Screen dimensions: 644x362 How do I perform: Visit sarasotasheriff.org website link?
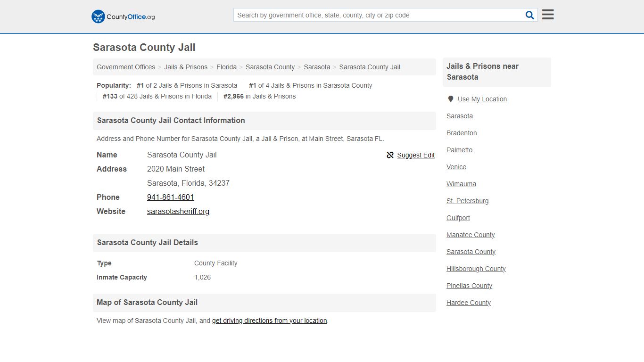(x=178, y=211)
